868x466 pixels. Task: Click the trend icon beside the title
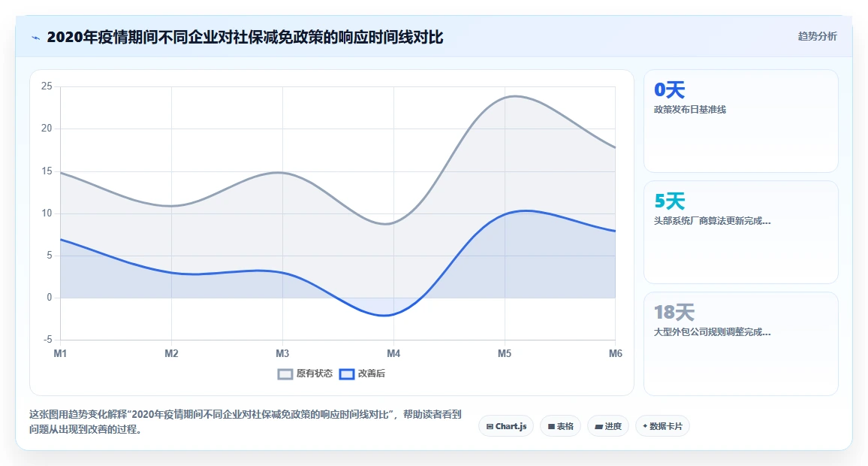pos(36,38)
